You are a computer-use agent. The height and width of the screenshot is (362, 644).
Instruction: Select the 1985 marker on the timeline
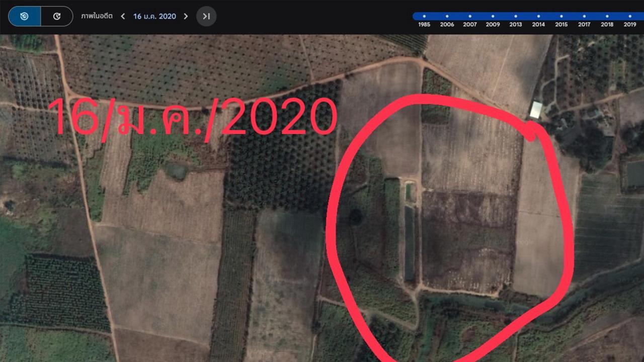(x=424, y=17)
